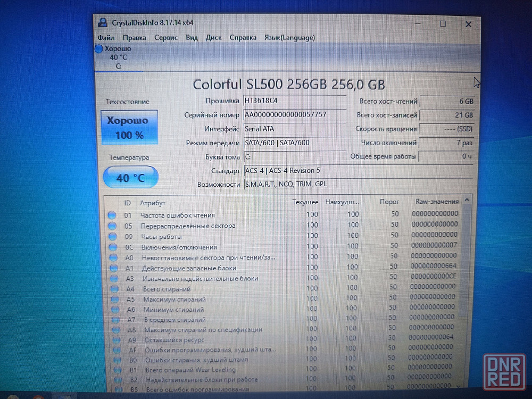Click the CrystalDiskInfo app icon in title bar
Image resolution: width=532 pixels, height=399 pixels.
pos(102,23)
